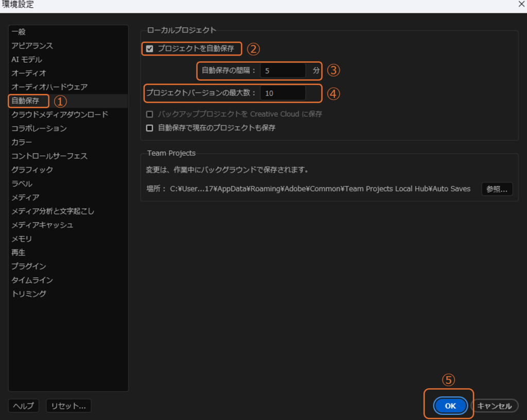The image size is (527, 420).
Task: Open コラボレーション settings
Action: click(x=39, y=129)
